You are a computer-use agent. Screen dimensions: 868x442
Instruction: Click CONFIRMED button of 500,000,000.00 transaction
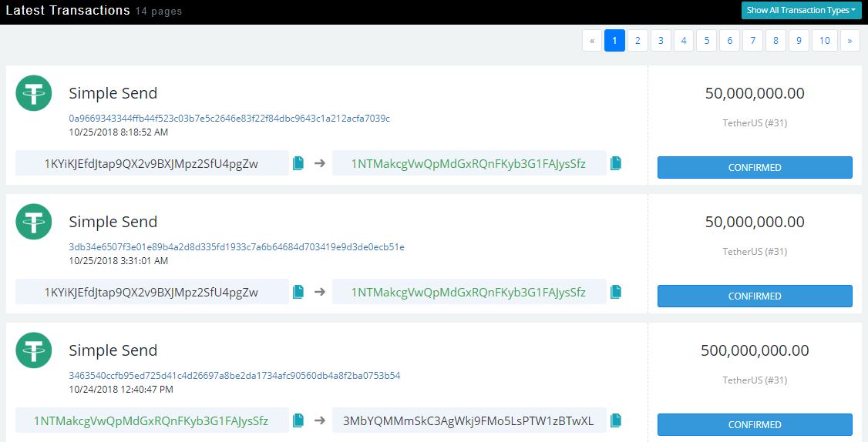(754, 424)
